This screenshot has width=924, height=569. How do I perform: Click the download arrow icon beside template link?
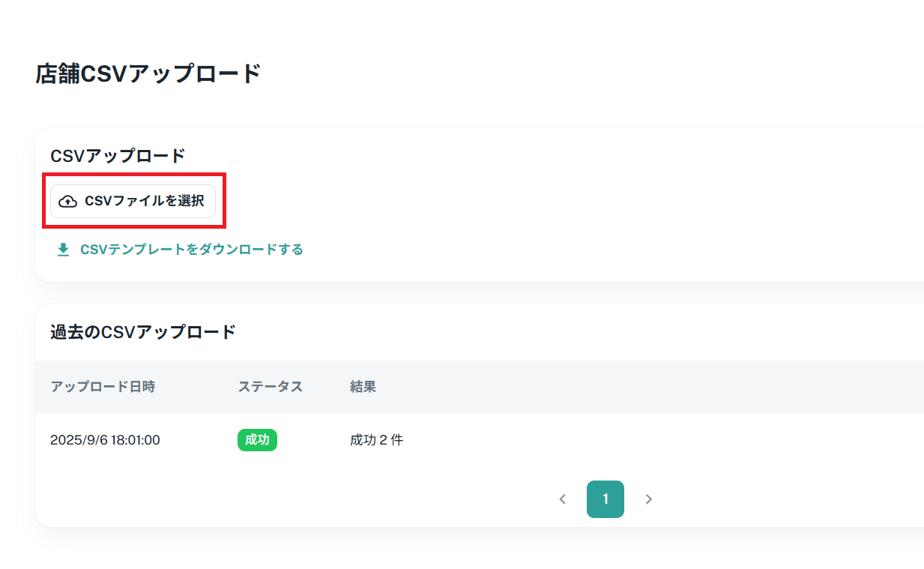pyautogui.click(x=64, y=250)
